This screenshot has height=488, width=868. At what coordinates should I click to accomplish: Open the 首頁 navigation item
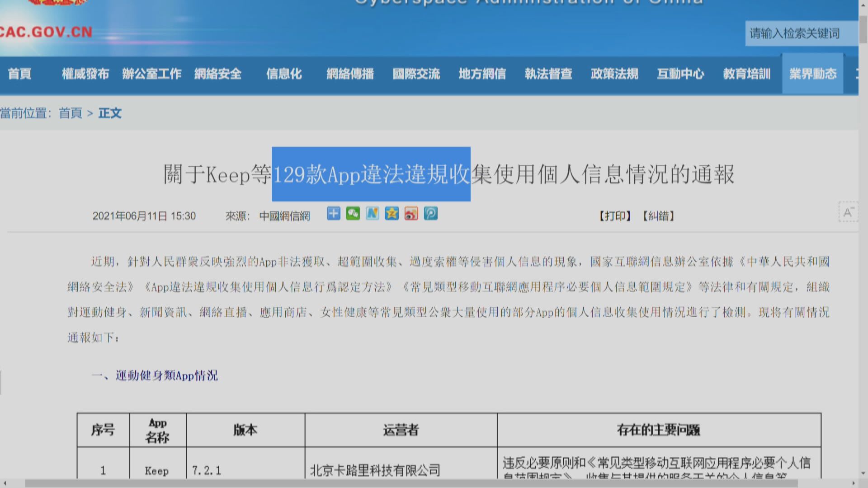[x=20, y=74]
